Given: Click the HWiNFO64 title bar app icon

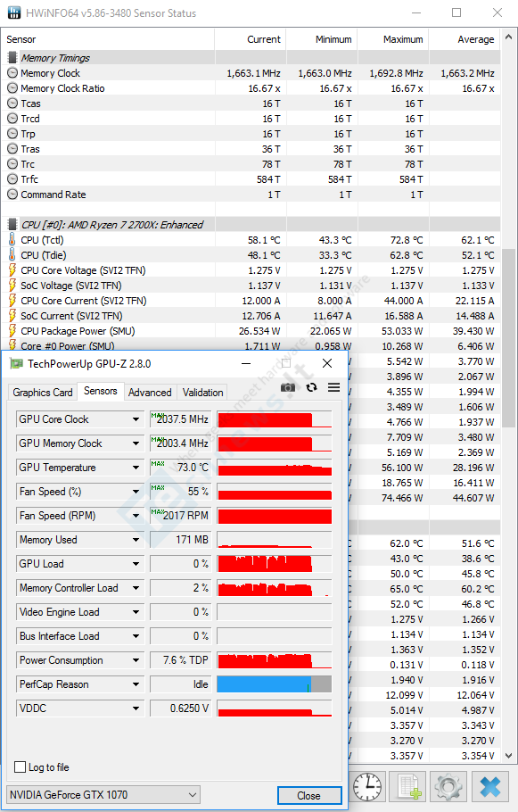Looking at the screenshot, I should coord(14,12).
